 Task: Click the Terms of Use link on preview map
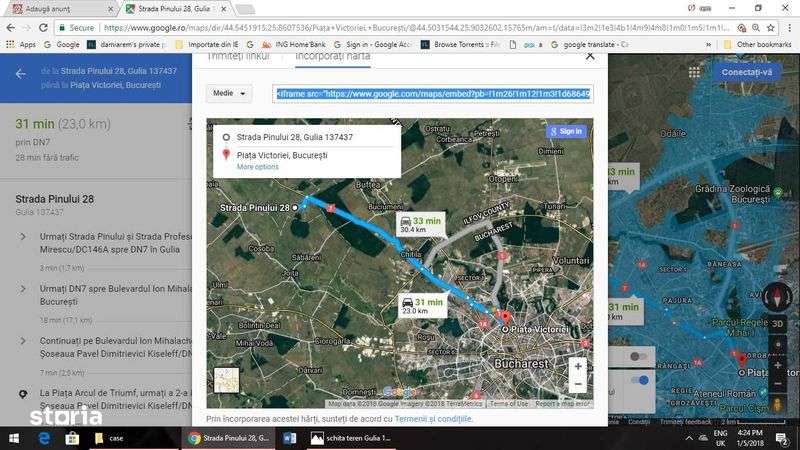pos(508,404)
